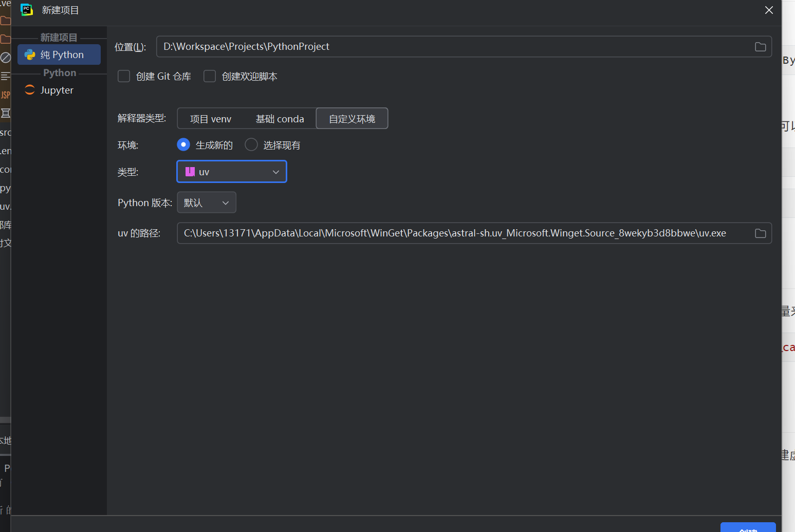Image resolution: width=795 pixels, height=532 pixels.
Task: Open the 类型 dropdown showing uv
Action: [x=232, y=172]
